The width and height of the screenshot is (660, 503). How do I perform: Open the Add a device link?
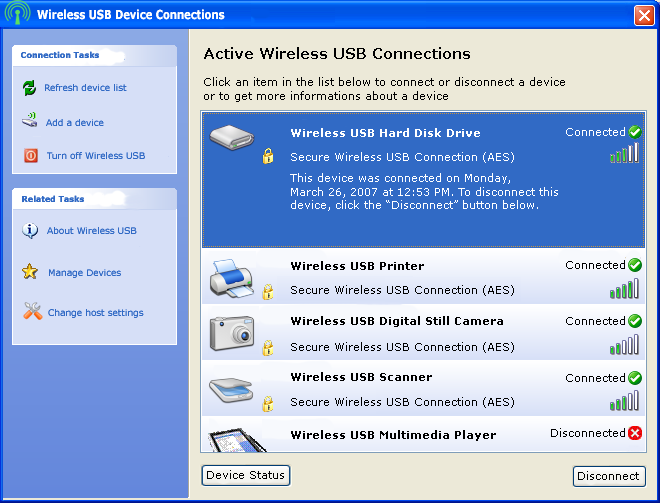75,122
